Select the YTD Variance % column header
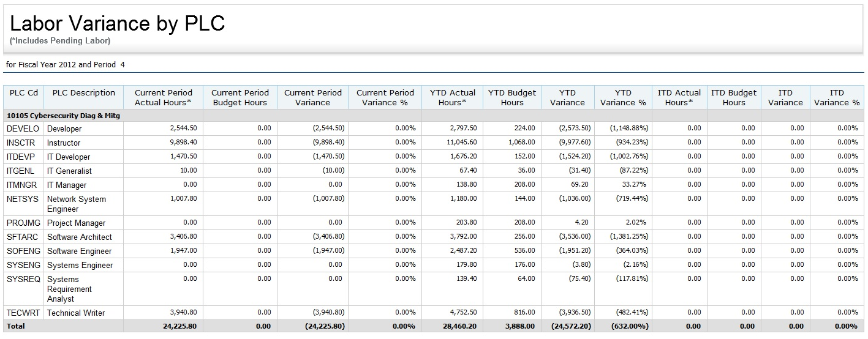 623,98
